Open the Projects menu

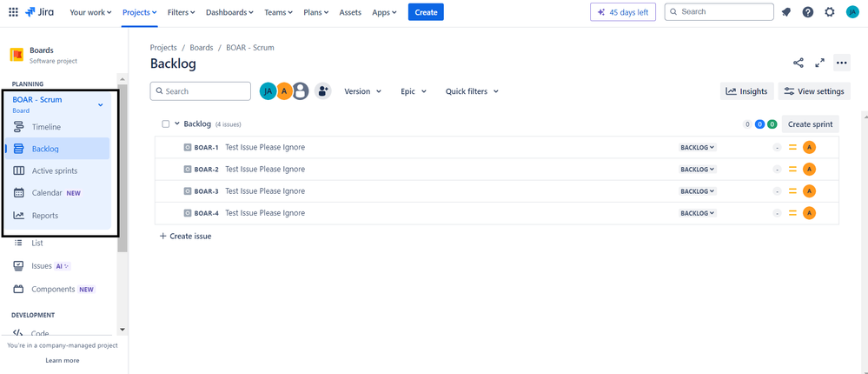[x=140, y=12]
